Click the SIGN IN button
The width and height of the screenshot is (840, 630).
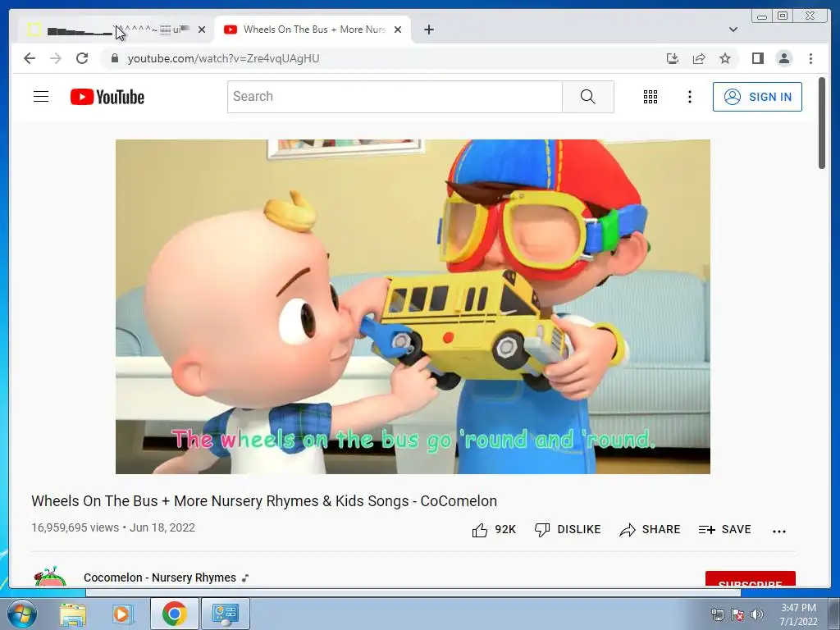757,97
